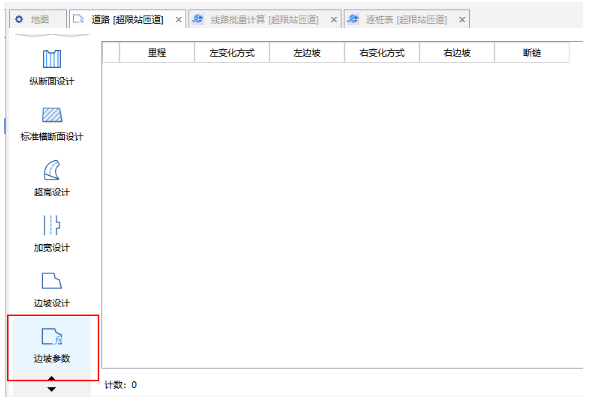589x400 pixels.
Task: Switch to the 线路批量计算 [超限站匝道] tab
Action: pyautogui.click(x=265, y=19)
